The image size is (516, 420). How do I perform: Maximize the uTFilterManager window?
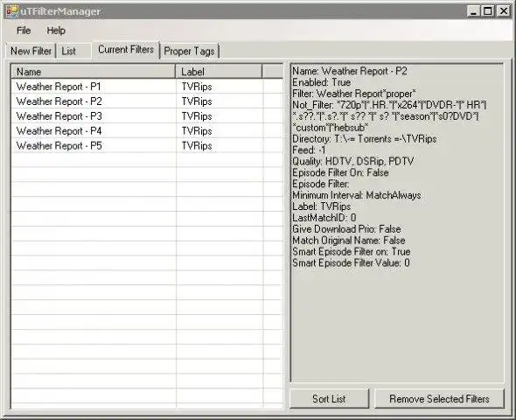pos(488,11)
